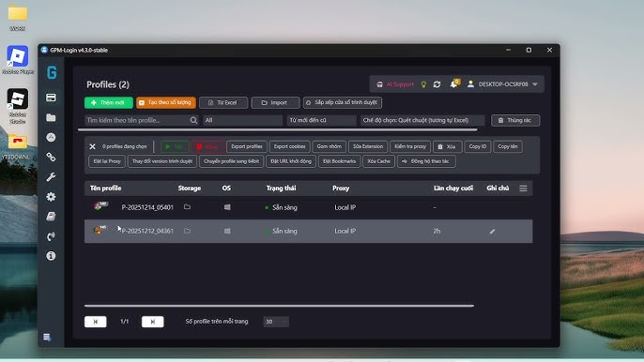Open the info icon in sidebar
The height and width of the screenshot is (362, 644).
(51, 256)
